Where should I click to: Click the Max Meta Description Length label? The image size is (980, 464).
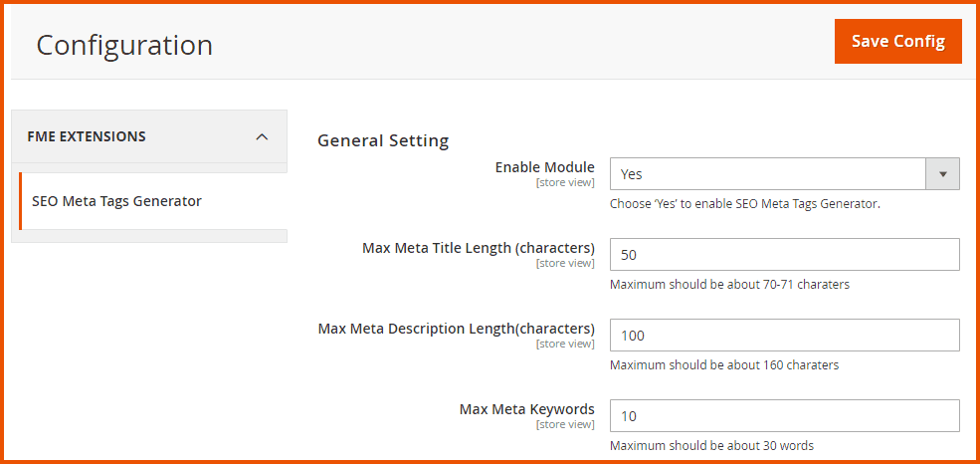pos(456,329)
